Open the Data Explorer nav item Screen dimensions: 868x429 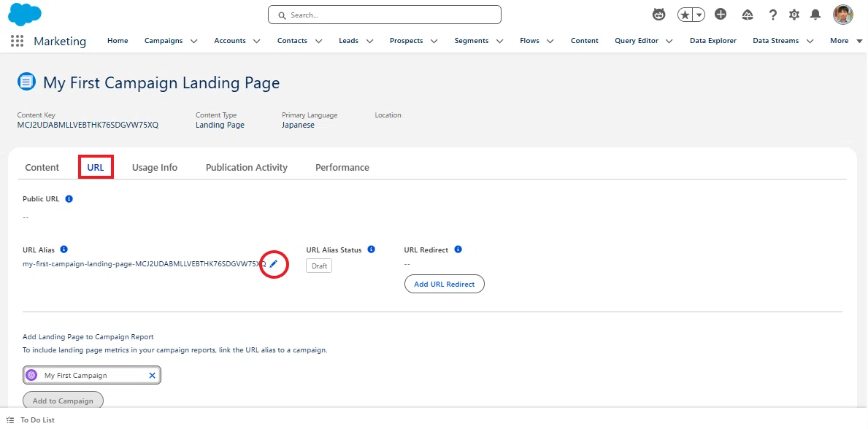pos(713,40)
